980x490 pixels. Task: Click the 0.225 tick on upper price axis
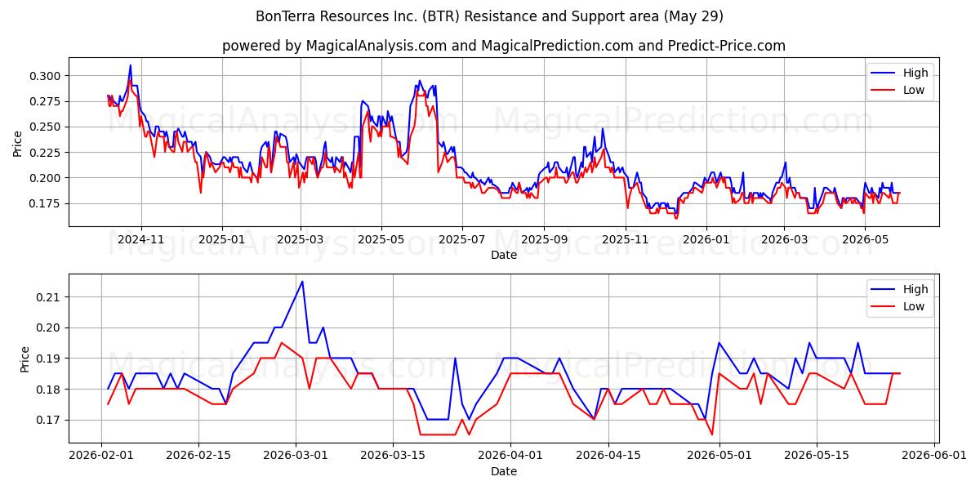[x=46, y=152]
